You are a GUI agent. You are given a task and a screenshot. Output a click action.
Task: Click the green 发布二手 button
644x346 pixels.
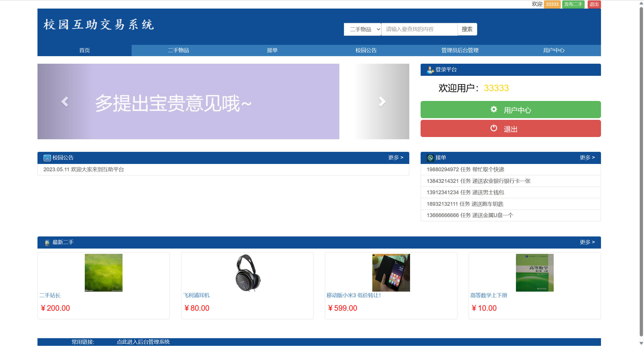[573, 4]
